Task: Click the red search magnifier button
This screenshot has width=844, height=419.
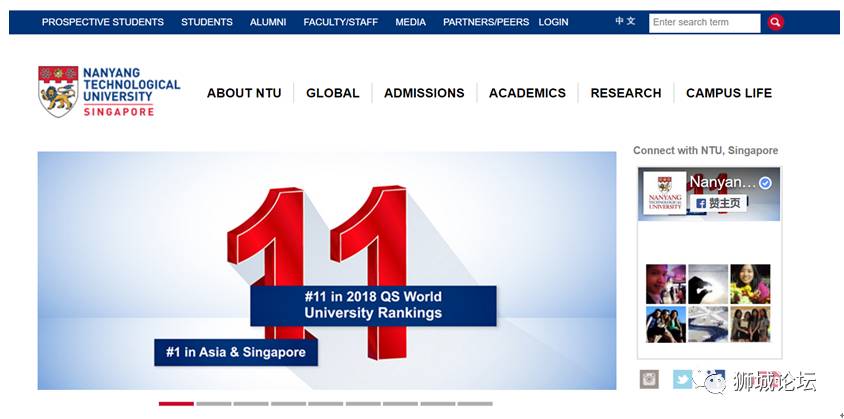Action: (776, 22)
